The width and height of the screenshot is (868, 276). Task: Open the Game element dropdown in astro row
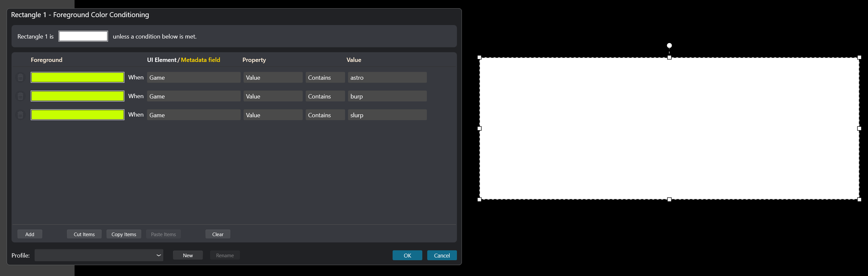[194, 77]
